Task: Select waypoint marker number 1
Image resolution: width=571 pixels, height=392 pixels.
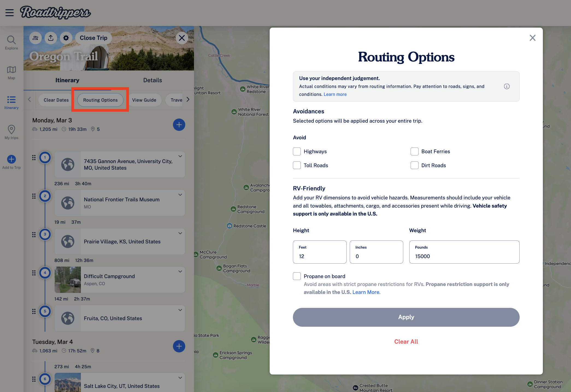Action: [45, 158]
